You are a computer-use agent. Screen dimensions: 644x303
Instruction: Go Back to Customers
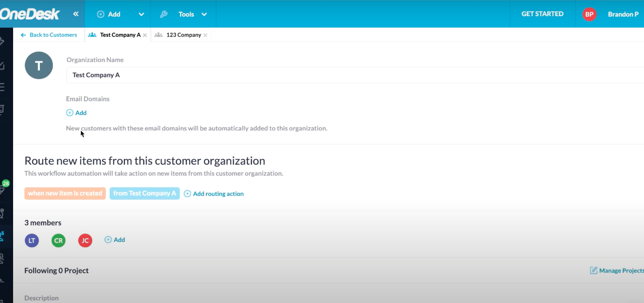pyautogui.click(x=49, y=35)
